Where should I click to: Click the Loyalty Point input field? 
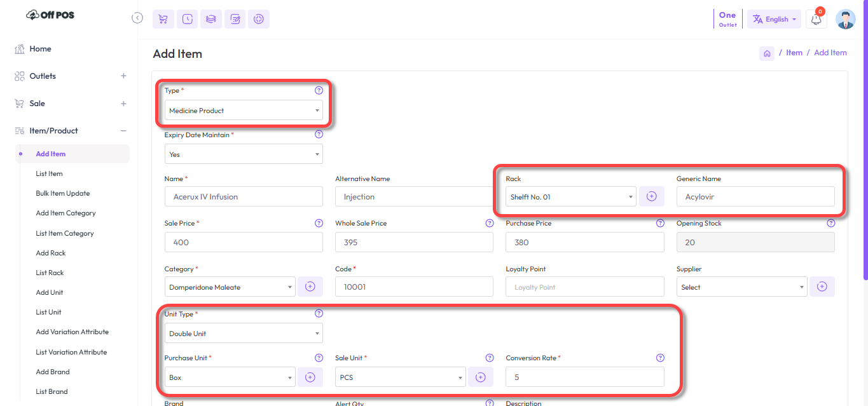click(584, 287)
